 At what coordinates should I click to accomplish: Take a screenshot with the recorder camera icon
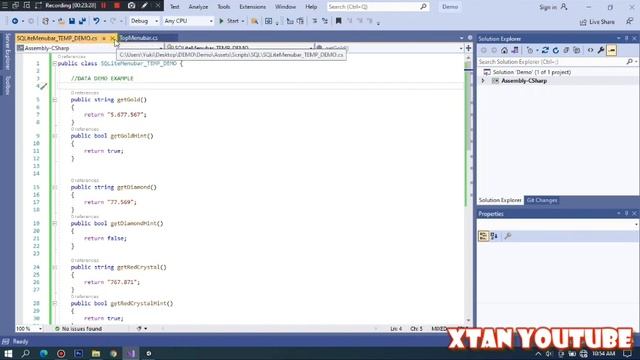click(x=131, y=6)
